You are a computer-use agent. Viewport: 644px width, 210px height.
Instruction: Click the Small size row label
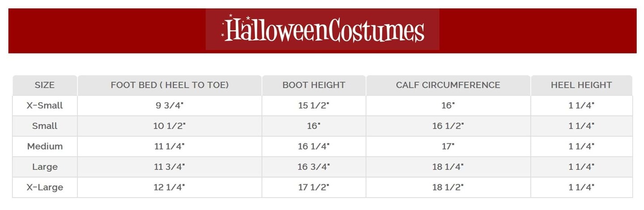click(x=45, y=126)
